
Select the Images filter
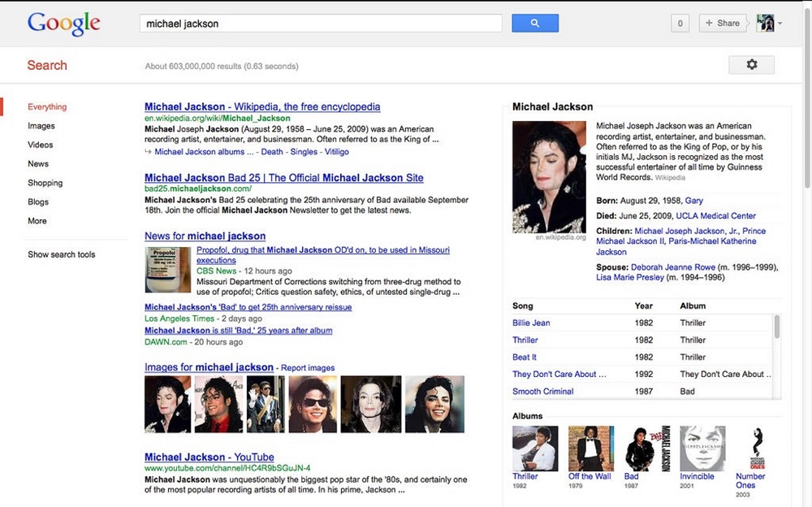tap(41, 126)
